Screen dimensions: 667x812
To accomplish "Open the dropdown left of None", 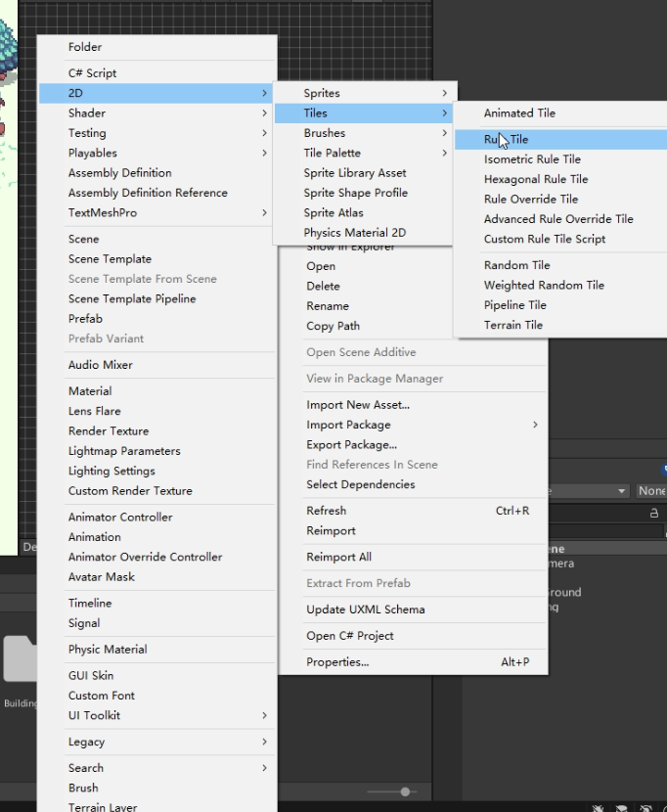I will pos(590,490).
